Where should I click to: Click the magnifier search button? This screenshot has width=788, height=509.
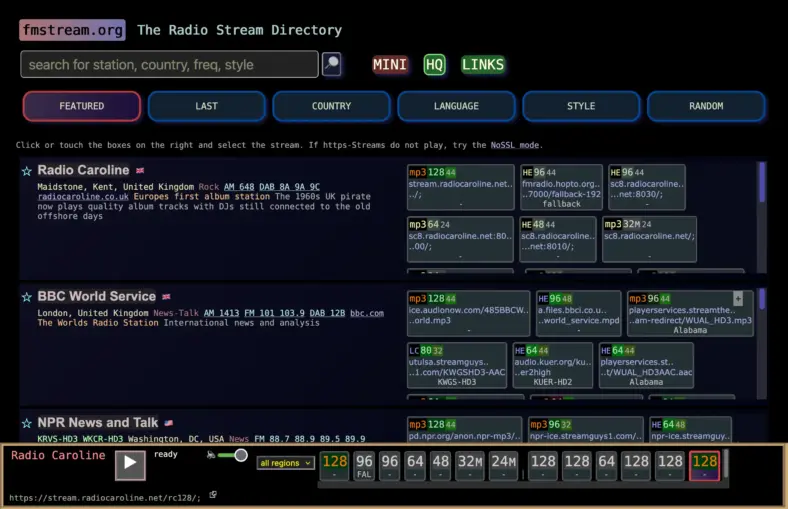pyautogui.click(x=332, y=64)
